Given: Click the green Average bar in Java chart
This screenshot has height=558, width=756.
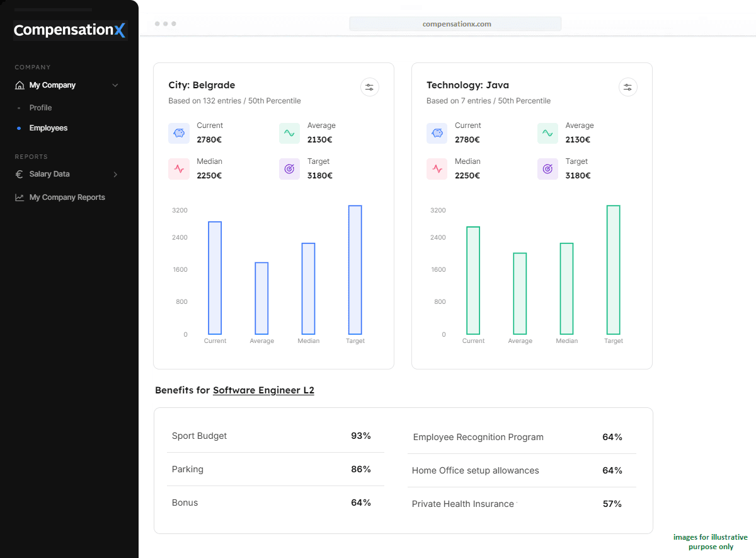Looking at the screenshot, I should (x=520, y=293).
